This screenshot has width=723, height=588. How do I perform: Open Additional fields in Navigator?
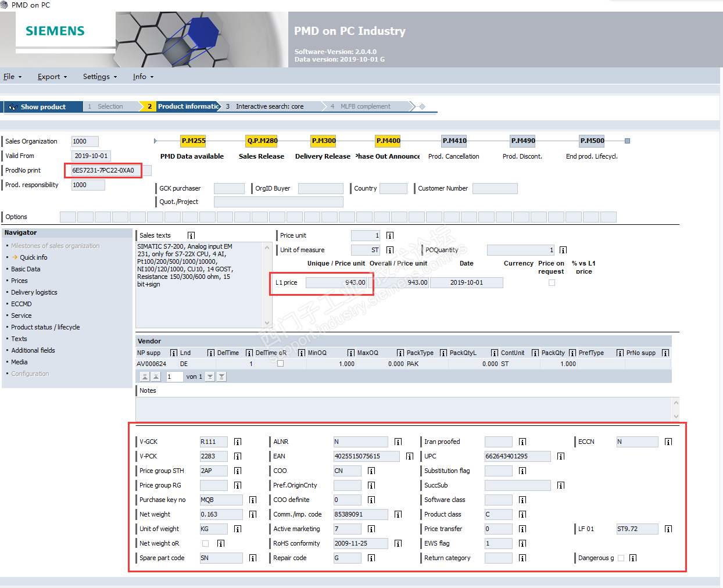[33, 350]
